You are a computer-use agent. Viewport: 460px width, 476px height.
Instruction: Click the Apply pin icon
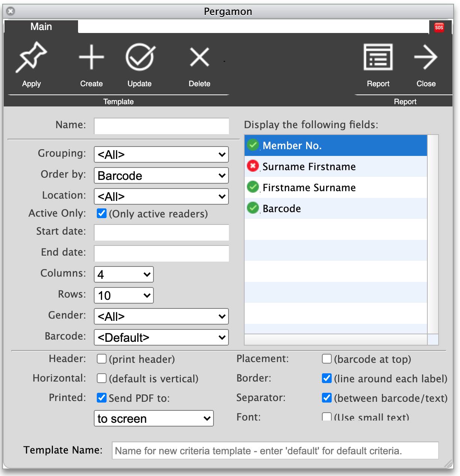click(x=31, y=57)
